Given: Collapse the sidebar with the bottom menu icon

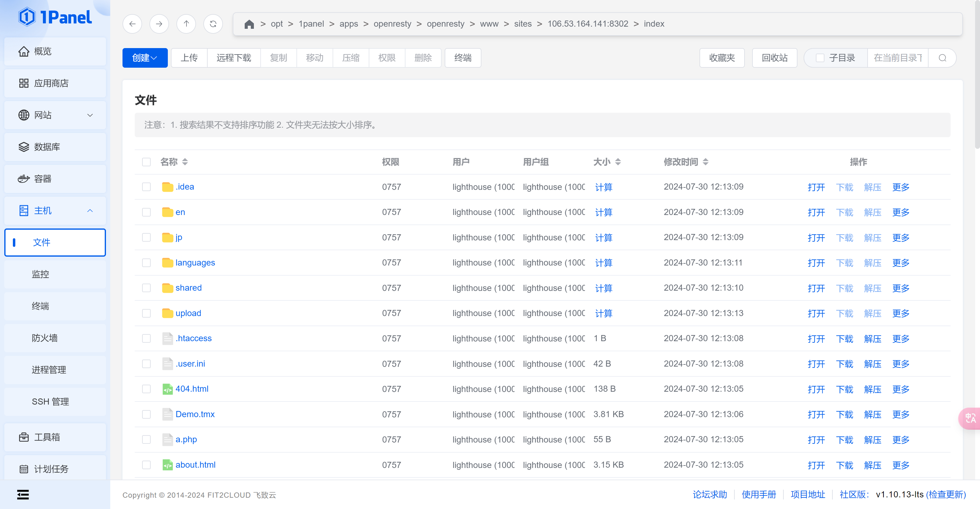Looking at the screenshot, I should tap(23, 495).
